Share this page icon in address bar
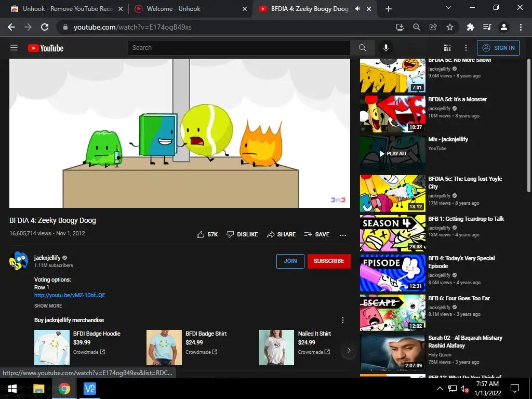This screenshot has width=532, height=399. coord(433,27)
